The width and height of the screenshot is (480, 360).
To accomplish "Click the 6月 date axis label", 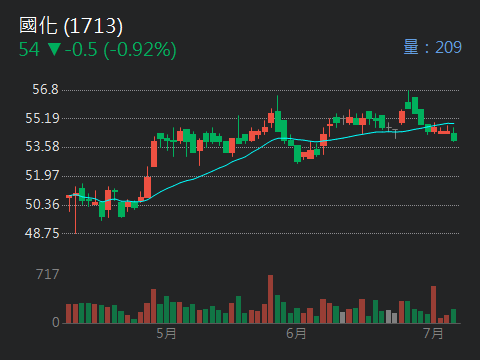I will [x=296, y=333].
